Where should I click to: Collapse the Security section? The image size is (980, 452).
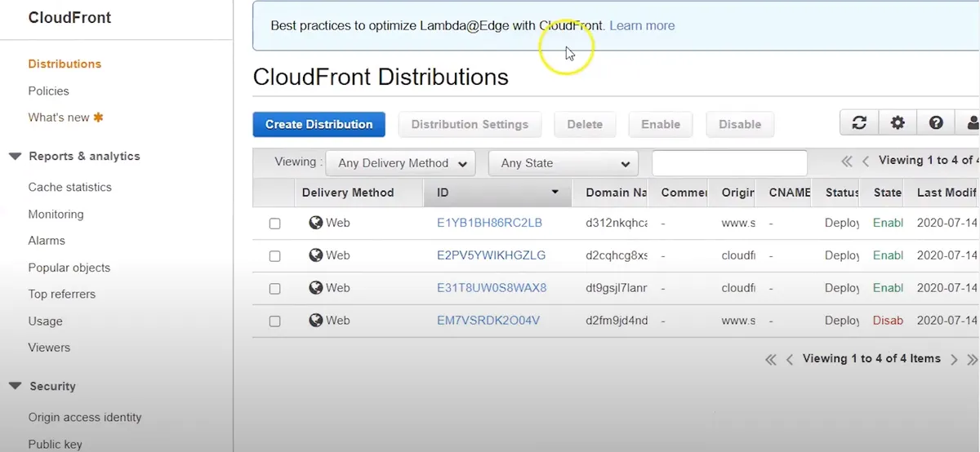pos(15,386)
